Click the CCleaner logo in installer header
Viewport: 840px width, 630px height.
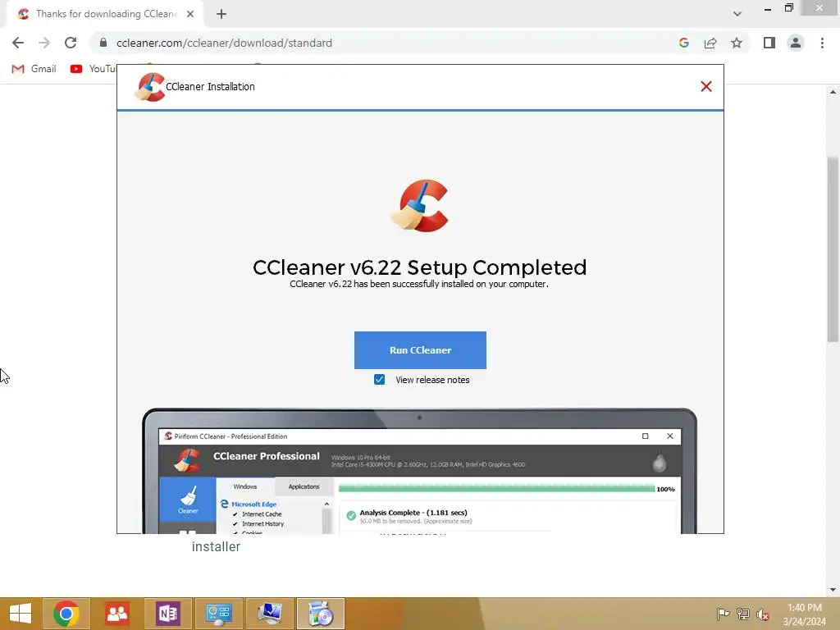[x=149, y=87]
